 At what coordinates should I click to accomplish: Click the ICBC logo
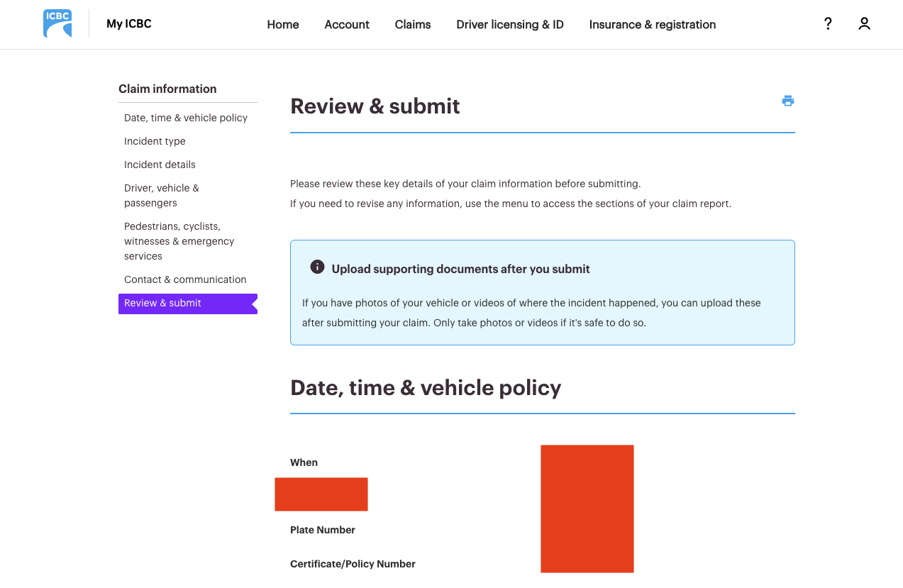click(x=57, y=23)
